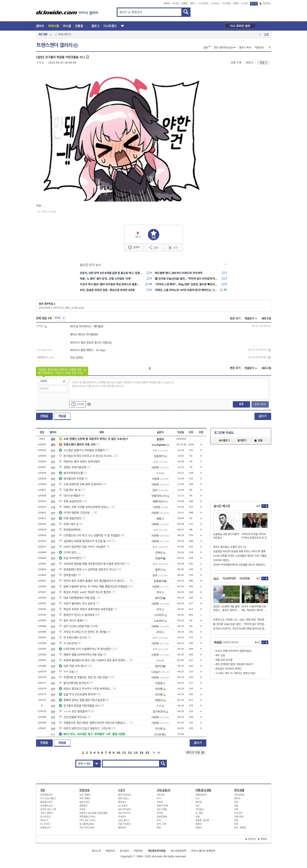307x868 pixels.
Task: Switch to 디시미디어 tab in news panel
Action: [229, 578]
